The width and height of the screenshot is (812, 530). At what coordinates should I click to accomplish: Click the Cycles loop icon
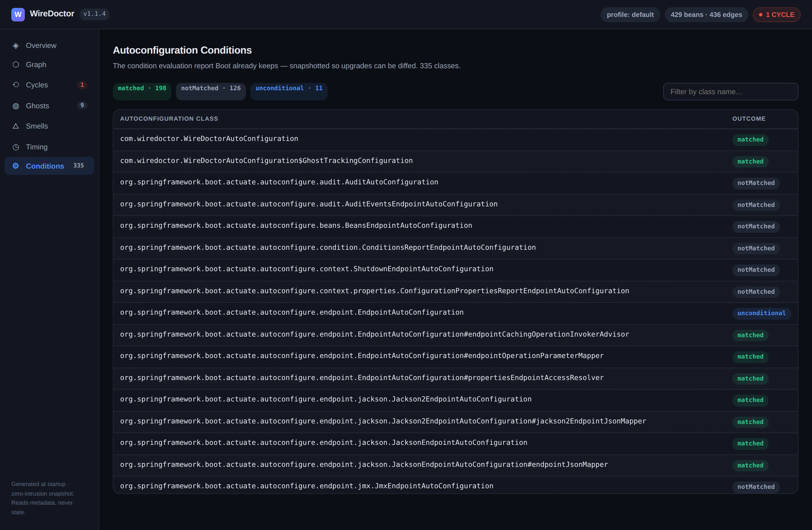pos(16,85)
